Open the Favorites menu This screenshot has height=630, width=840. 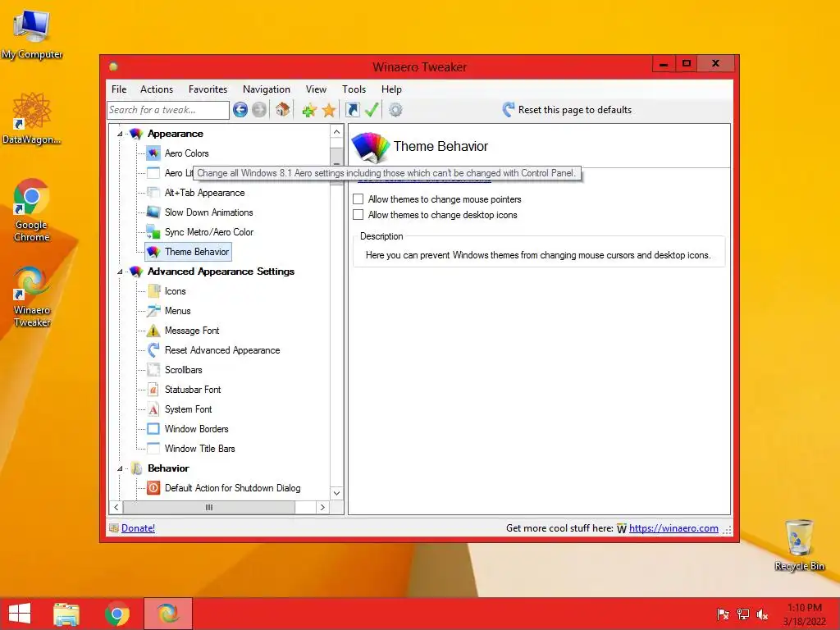coord(208,89)
